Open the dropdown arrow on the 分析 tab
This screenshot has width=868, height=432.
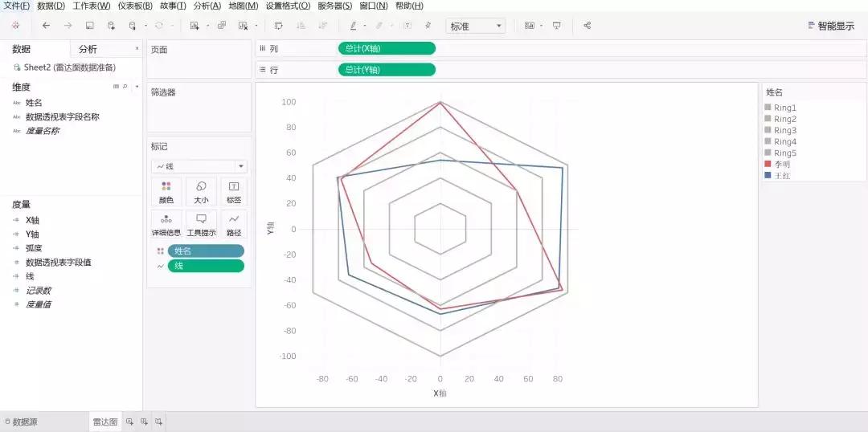tap(137, 49)
